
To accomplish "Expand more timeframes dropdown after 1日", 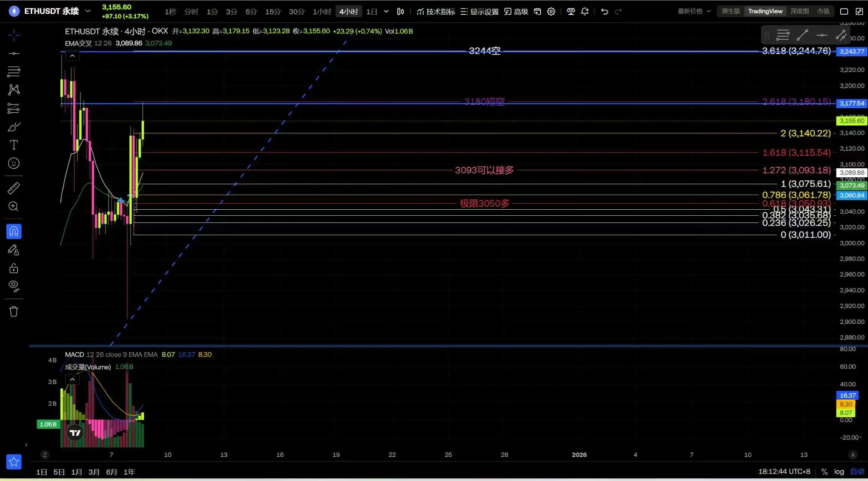I will 386,12.
